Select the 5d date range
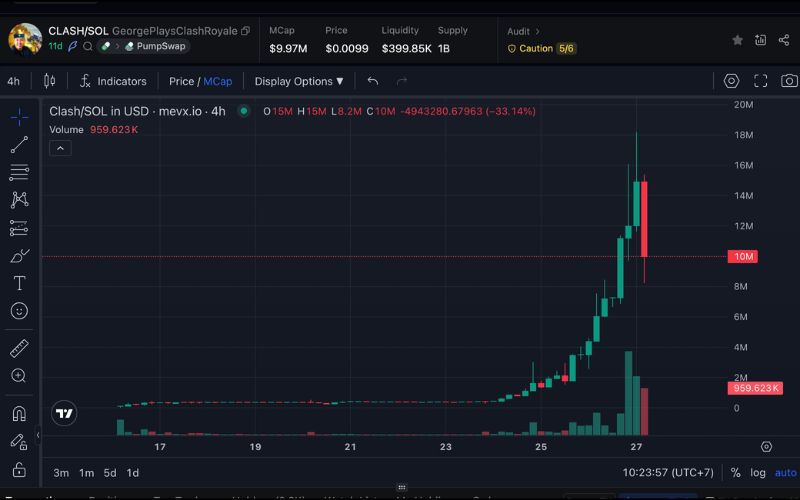The image size is (800, 500). click(110, 472)
